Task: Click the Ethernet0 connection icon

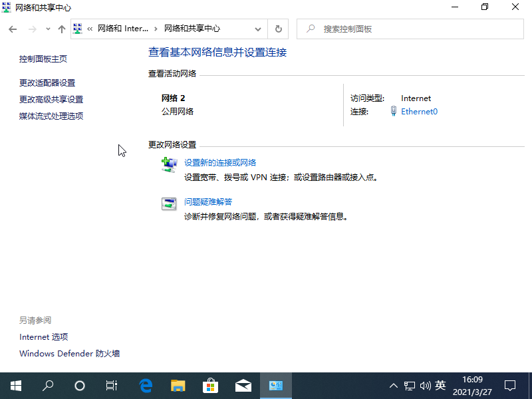Action: pyautogui.click(x=394, y=111)
